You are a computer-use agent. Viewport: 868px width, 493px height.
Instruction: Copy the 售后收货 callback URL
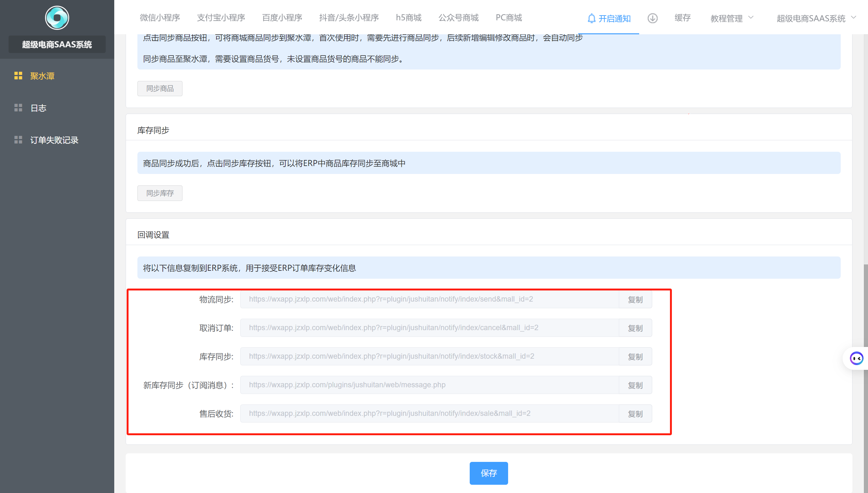click(635, 414)
